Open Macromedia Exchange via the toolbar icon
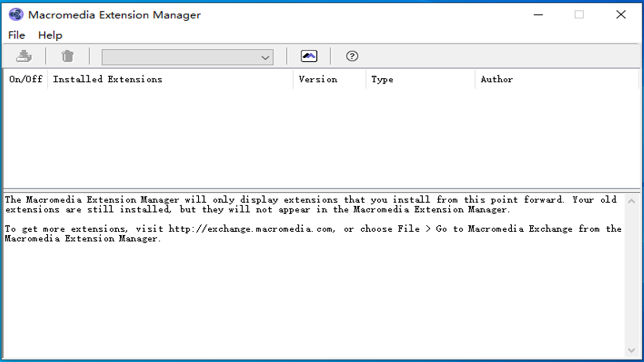The image size is (644, 362). 309,56
